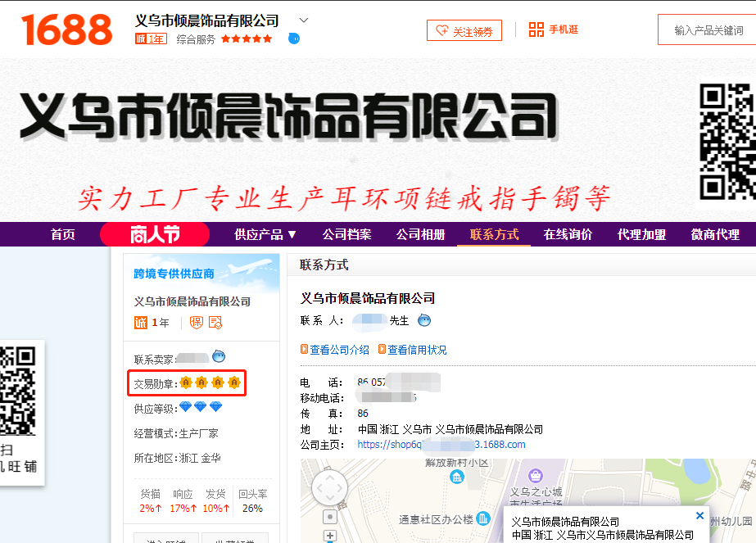Click the 保 guarantee badge icon
The image size is (756, 543).
[x=197, y=322]
